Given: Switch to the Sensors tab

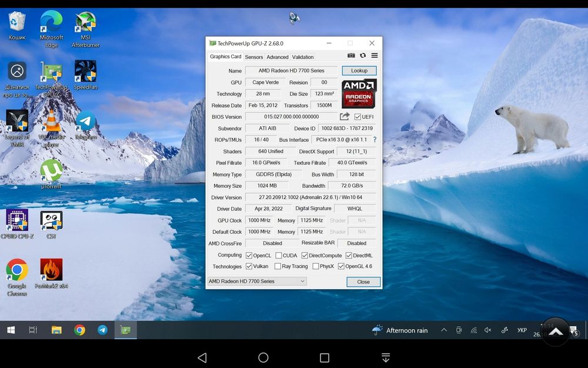Looking at the screenshot, I should click(x=253, y=57).
